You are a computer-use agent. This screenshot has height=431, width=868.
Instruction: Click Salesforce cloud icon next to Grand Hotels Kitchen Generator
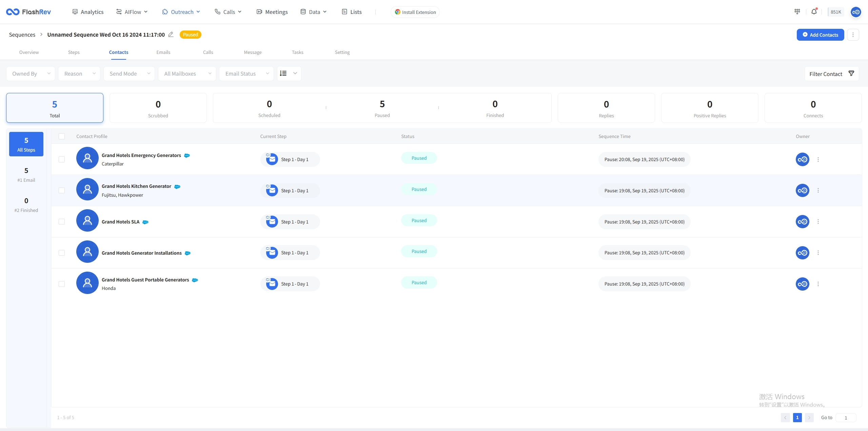point(177,187)
